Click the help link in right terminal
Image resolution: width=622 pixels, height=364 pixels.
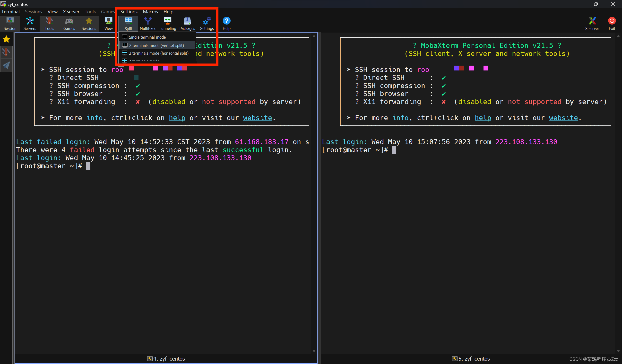pos(483,118)
